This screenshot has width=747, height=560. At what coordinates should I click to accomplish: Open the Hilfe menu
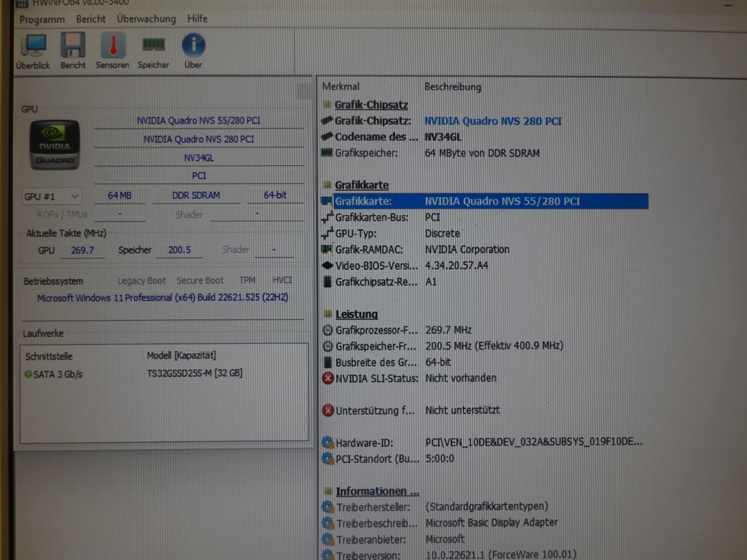pos(197,19)
